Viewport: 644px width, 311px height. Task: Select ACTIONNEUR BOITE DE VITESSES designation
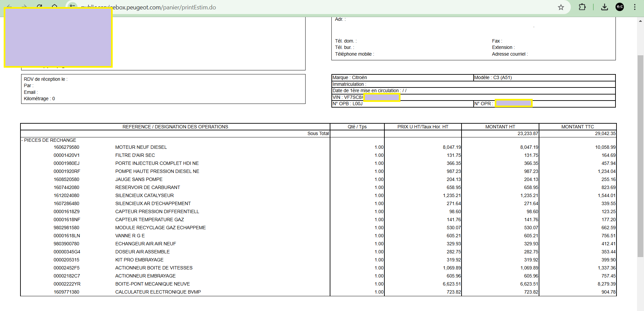(x=154, y=268)
